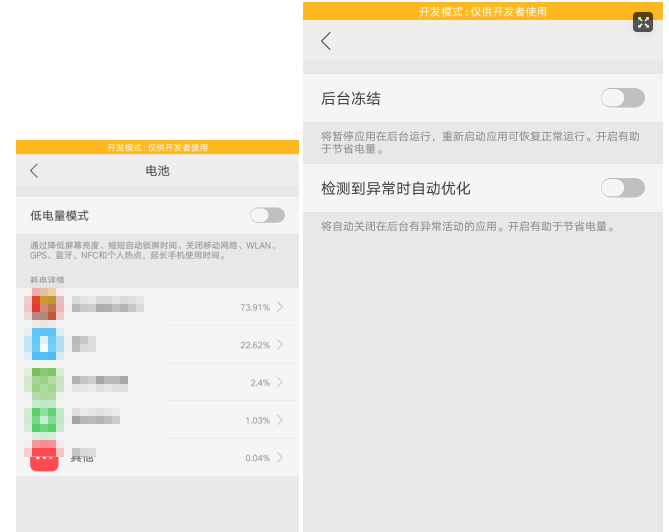Tap the green app icon at 1.03%
The width and height of the screenshot is (669, 532).
point(44,420)
